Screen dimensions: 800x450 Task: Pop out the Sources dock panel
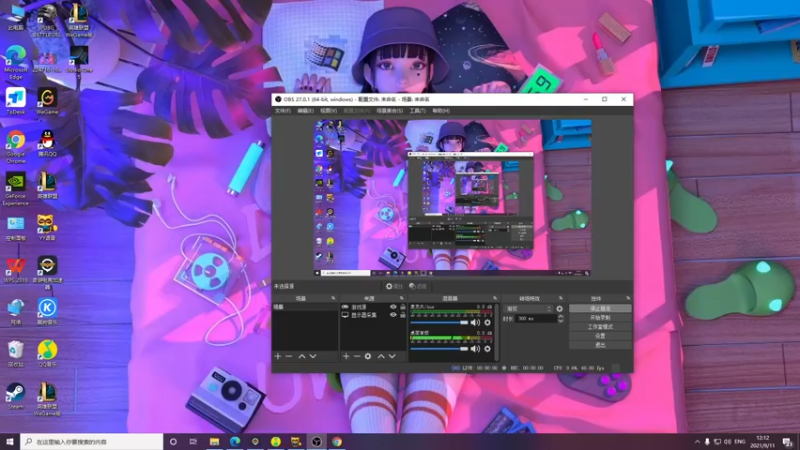402,298
